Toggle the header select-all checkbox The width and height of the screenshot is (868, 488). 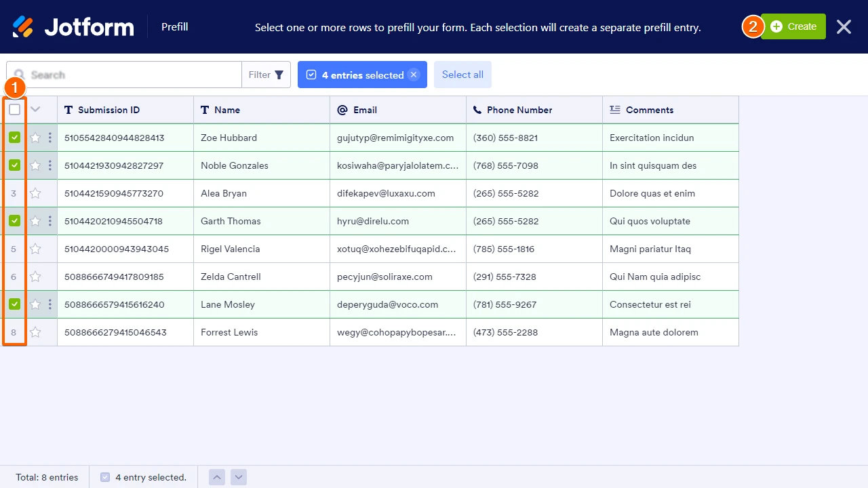pos(14,109)
